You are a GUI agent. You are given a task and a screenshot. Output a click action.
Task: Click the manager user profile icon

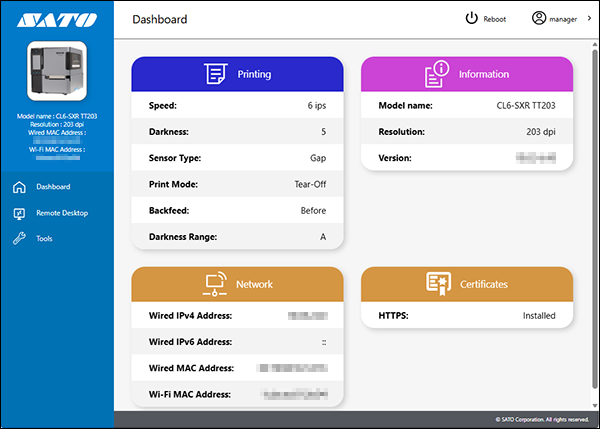tap(539, 19)
